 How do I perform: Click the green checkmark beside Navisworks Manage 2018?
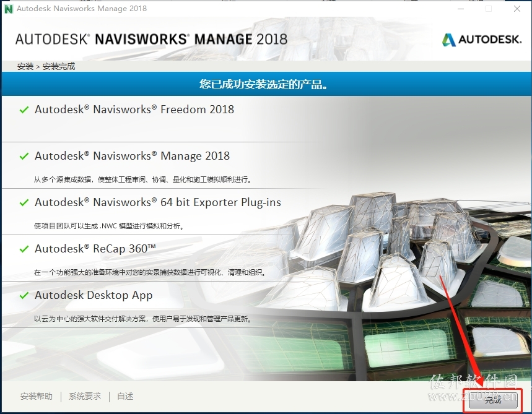(x=24, y=157)
